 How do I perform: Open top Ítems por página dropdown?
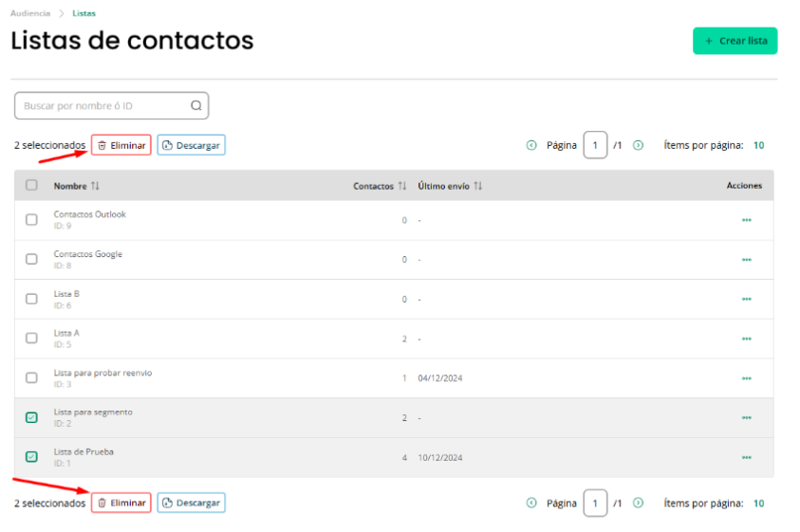[758, 145]
